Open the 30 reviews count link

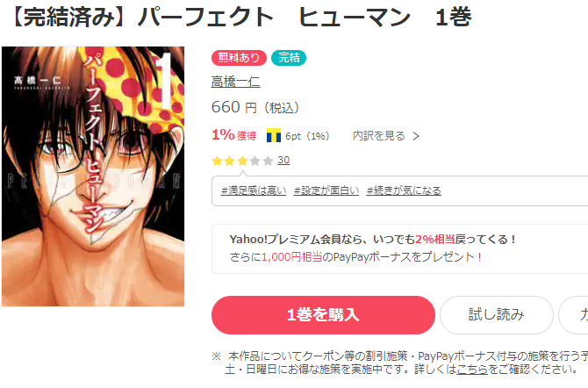click(x=283, y=161)
